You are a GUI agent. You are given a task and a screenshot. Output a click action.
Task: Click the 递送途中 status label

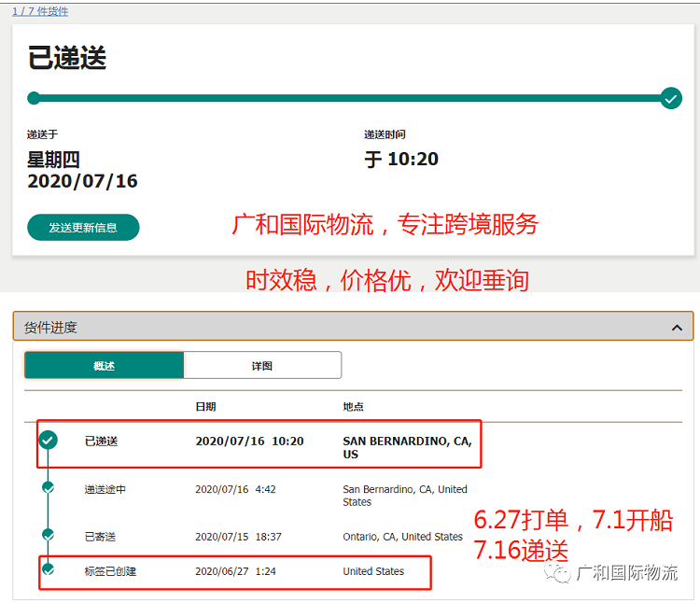[105, 489]
